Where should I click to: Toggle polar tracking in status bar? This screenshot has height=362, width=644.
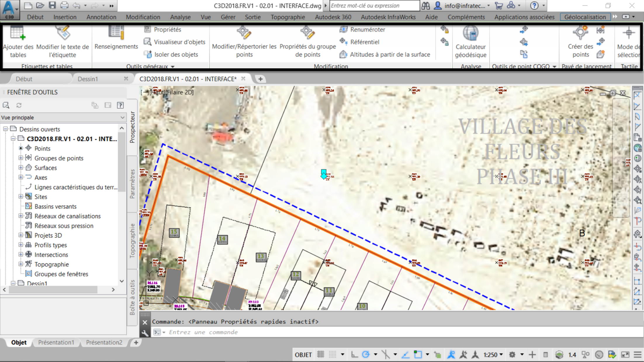click(x=366, y=355)
